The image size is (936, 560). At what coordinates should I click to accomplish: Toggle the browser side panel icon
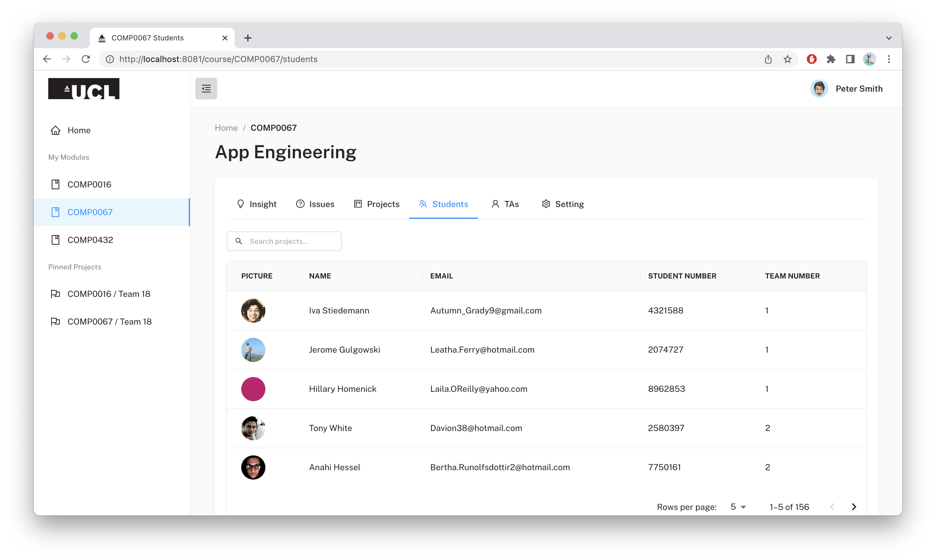coord(850,59)
